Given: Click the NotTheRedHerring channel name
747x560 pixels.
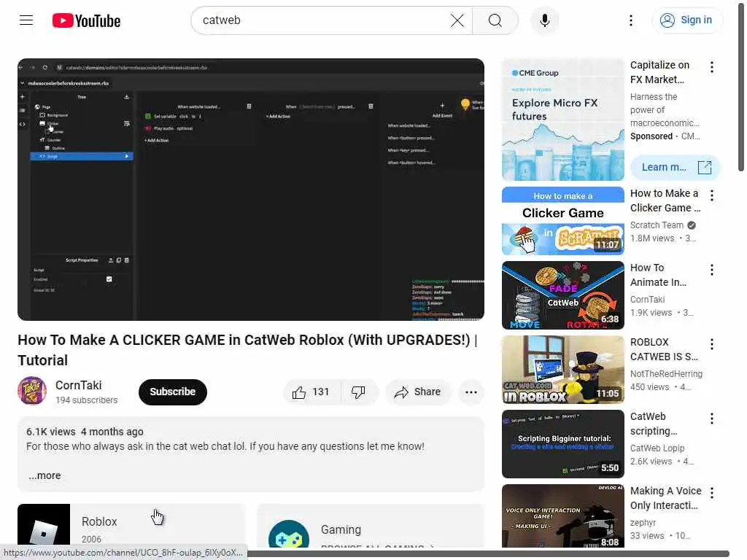Looking at the screenshot, I should 666,374.
